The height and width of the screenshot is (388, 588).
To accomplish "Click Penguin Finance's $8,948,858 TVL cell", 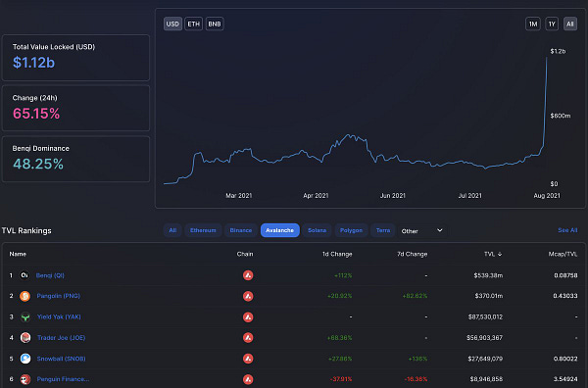I will [x=486, y=379].
